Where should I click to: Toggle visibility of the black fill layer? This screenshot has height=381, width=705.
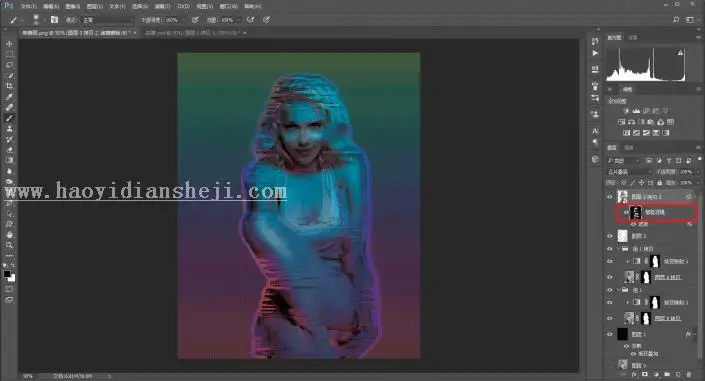(x=610, y=334)
